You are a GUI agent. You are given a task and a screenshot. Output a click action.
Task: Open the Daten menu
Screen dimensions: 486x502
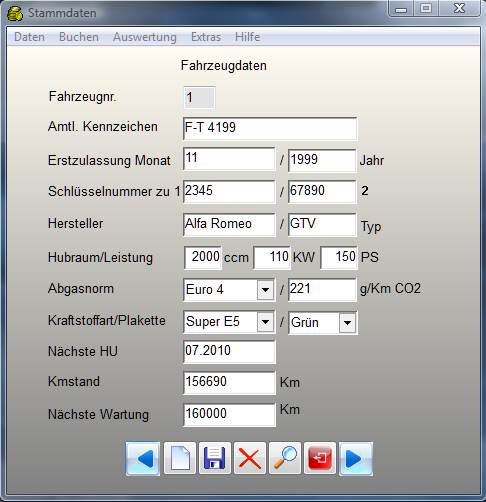29,37
